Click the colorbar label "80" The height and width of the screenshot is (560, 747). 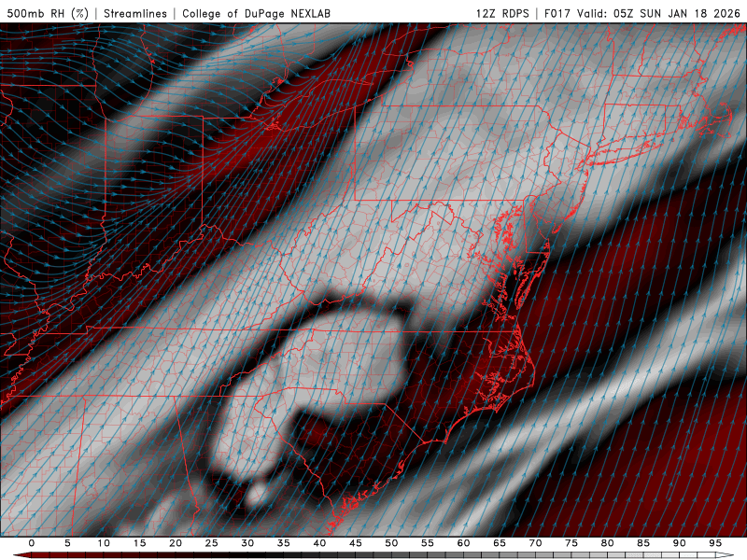coord(608,543)
